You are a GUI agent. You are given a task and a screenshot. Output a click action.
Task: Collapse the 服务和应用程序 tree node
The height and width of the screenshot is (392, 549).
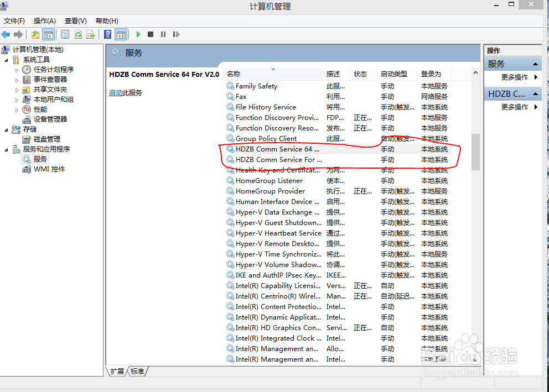(6, 150)
